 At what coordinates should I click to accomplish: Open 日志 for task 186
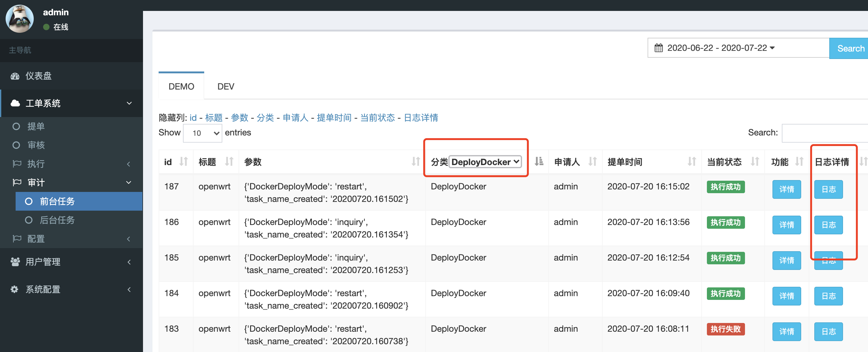pos(829,225)
